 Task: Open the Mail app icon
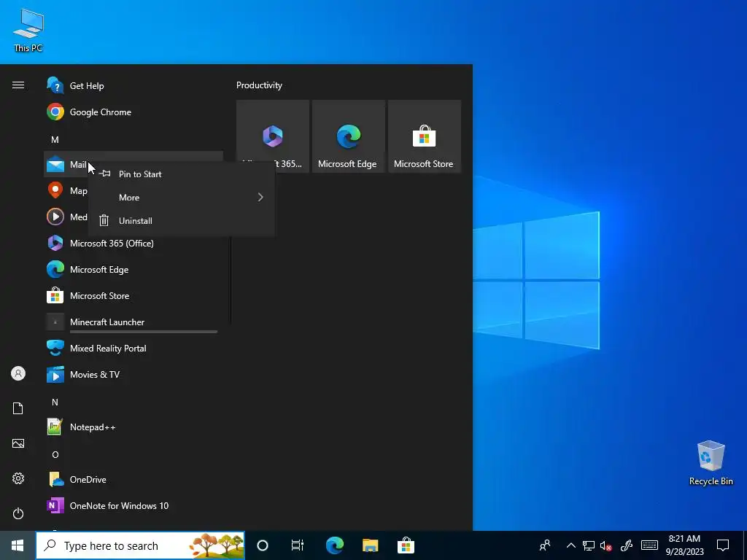tap(55, 164)
